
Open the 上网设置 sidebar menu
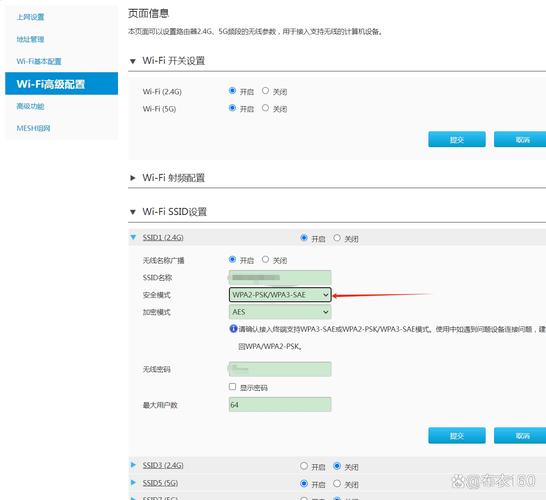[30, 17]
